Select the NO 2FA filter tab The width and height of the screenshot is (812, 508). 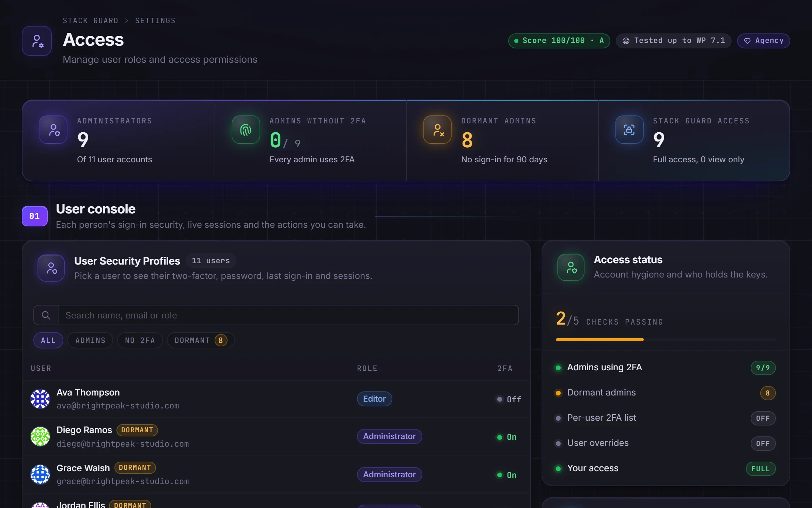[140, 340]
